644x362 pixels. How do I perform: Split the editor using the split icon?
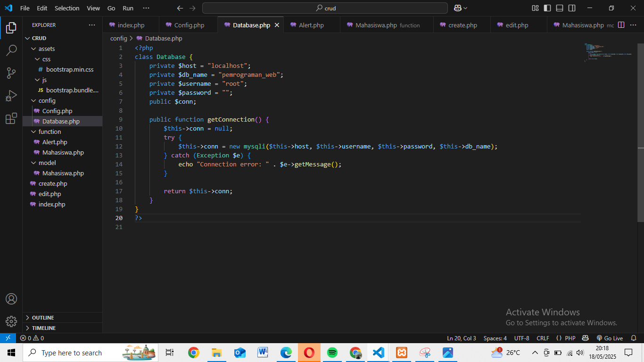tap(621, 25)
